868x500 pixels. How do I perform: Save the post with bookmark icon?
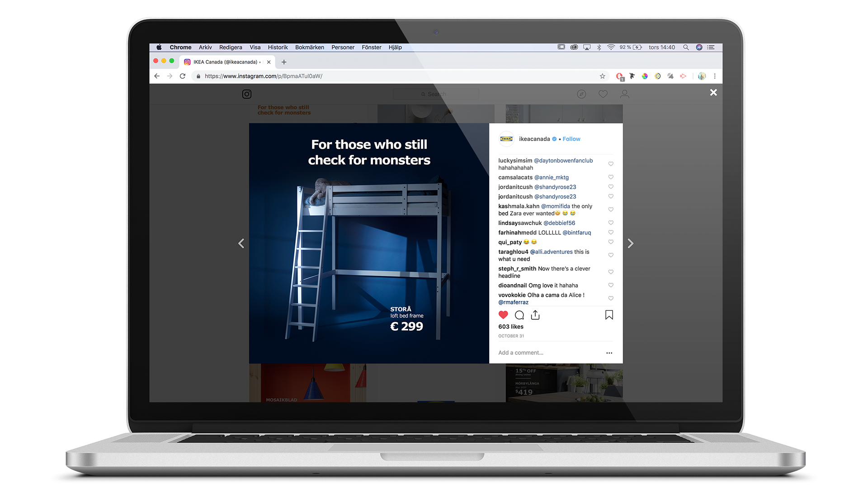(609, 315)
